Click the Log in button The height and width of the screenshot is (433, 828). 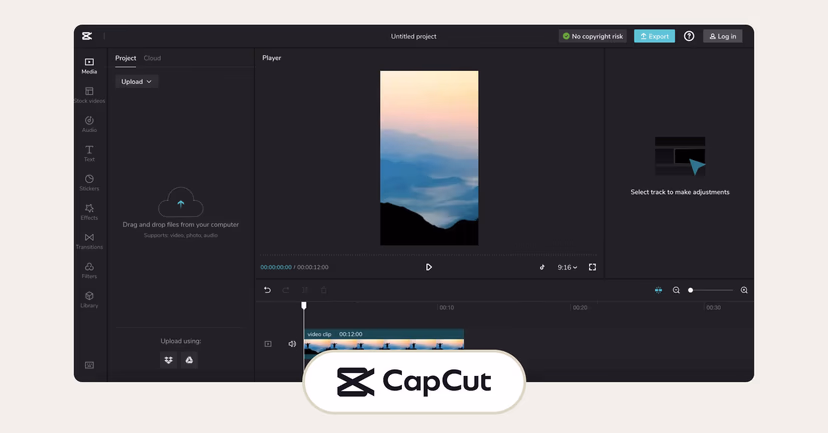pos(722,36)
